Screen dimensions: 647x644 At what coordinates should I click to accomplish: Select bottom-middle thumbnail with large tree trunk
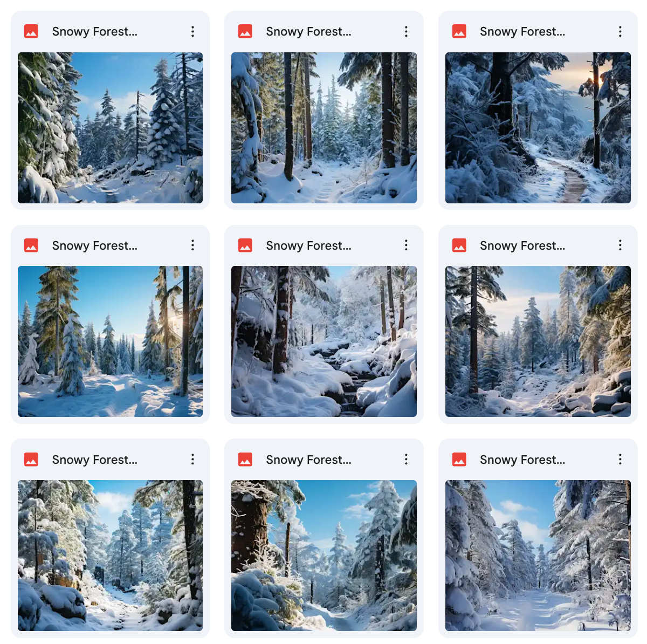pos(324,556)
